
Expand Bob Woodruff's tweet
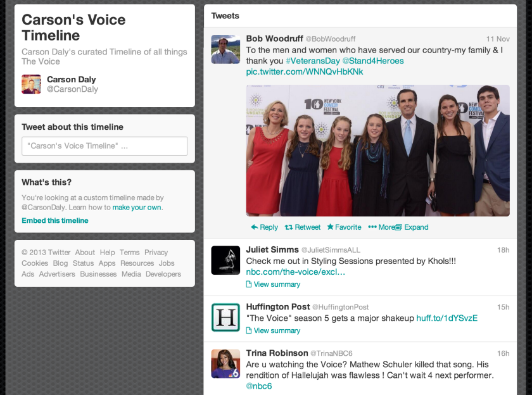tap(412, 227)
